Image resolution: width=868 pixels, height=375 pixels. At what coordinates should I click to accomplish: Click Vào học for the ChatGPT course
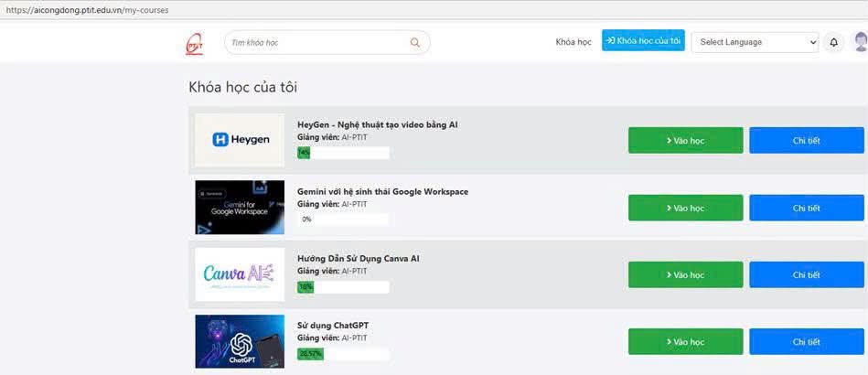coord(685,342)
